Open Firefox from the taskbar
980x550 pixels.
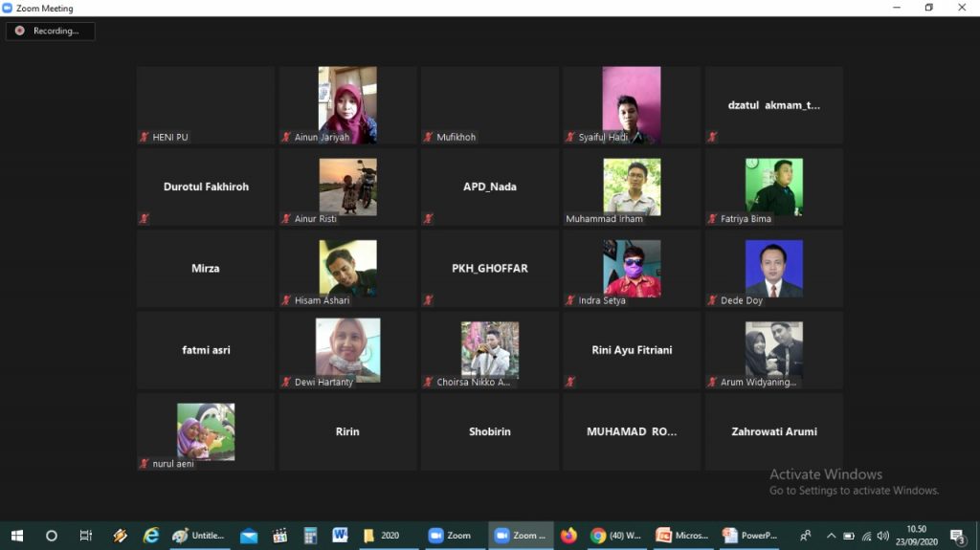(x=569, y=536)
